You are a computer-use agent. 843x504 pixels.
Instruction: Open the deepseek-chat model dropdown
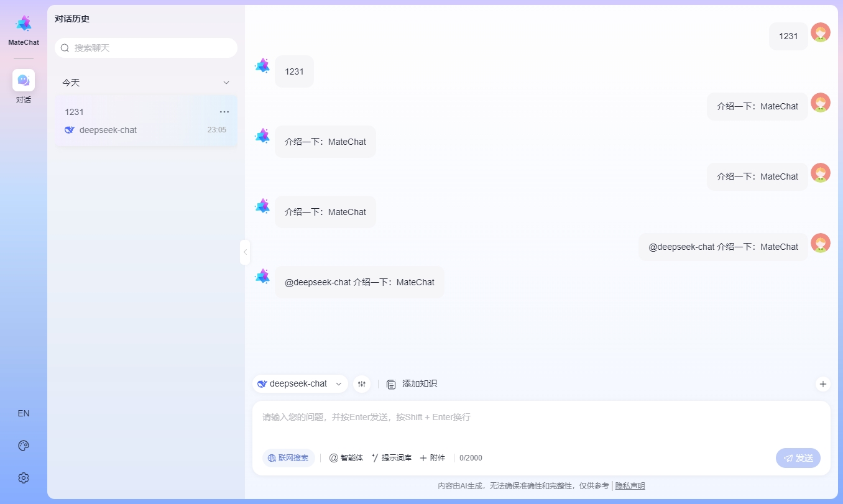300,384
